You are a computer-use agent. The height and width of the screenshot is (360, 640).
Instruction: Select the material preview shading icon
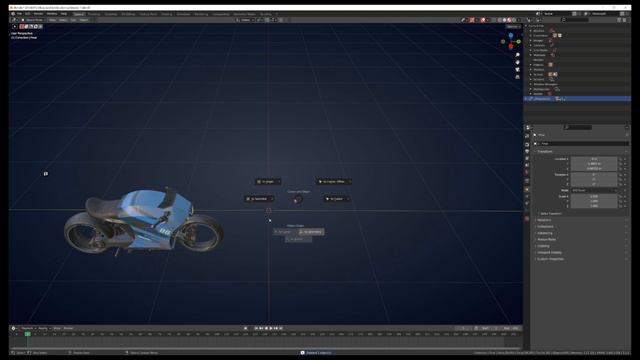coord(509,20)
